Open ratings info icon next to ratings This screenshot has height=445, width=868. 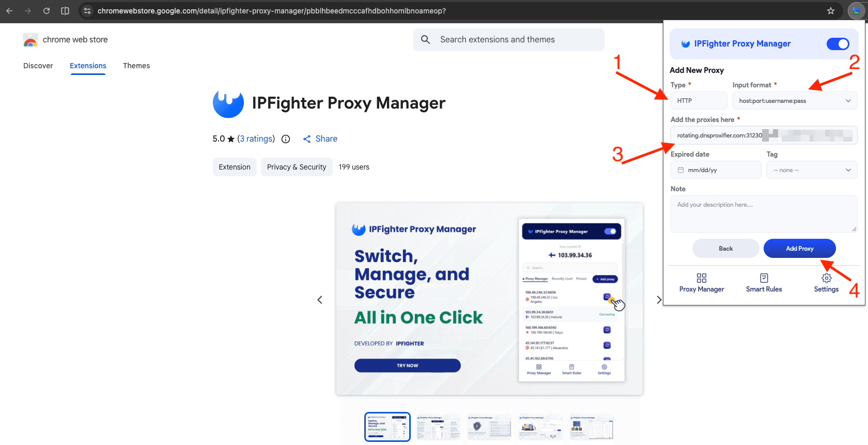click(x=286, y=139)
